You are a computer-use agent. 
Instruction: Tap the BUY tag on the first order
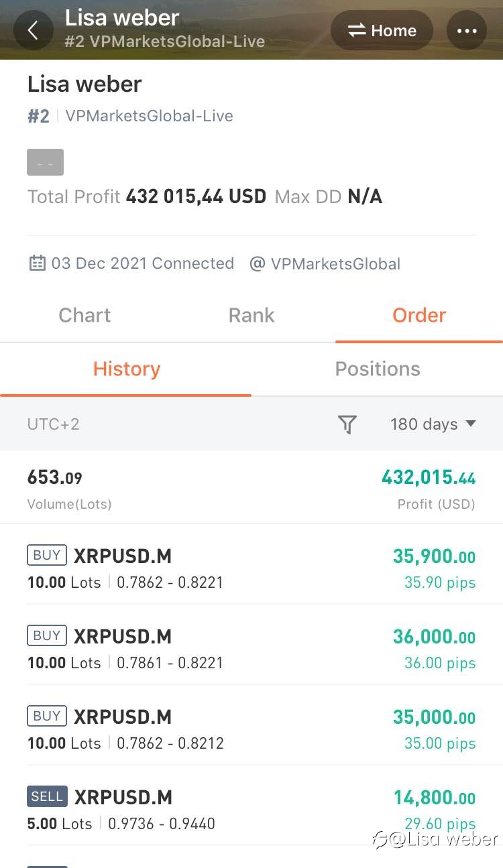click(x=47, y=555)
